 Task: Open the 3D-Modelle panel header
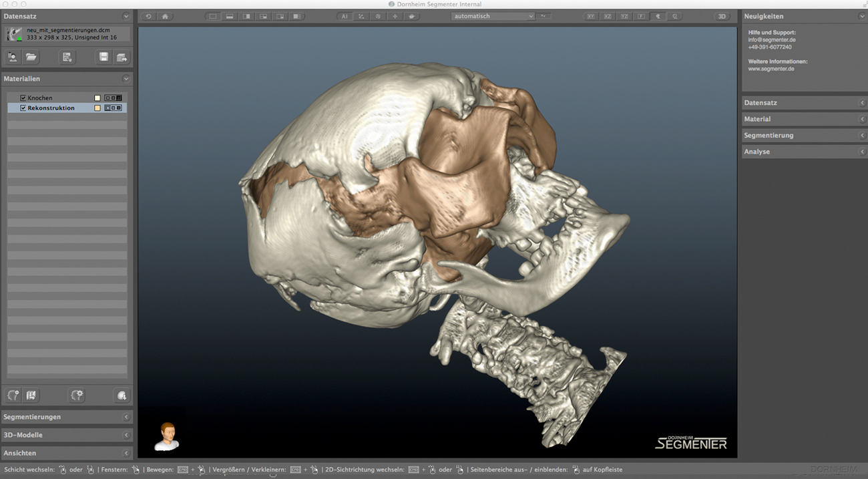point(67,435)
